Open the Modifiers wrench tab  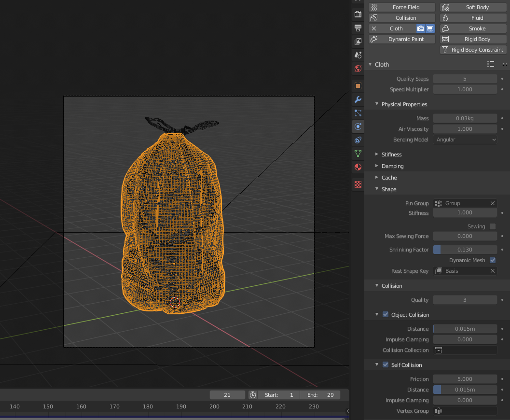(358, 100)
